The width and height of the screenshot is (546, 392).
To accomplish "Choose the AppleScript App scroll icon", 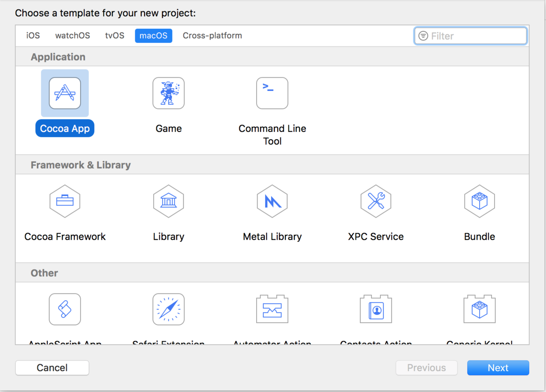I will tap(65, 309).
